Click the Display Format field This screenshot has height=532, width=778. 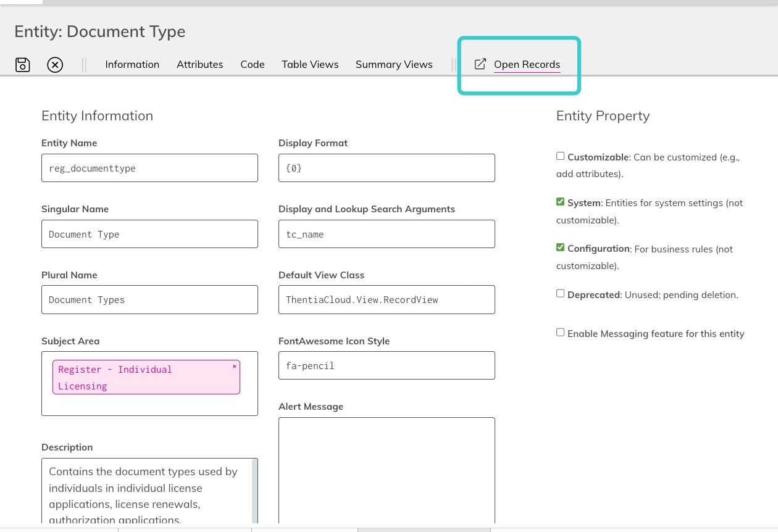[x=387, y=168]
